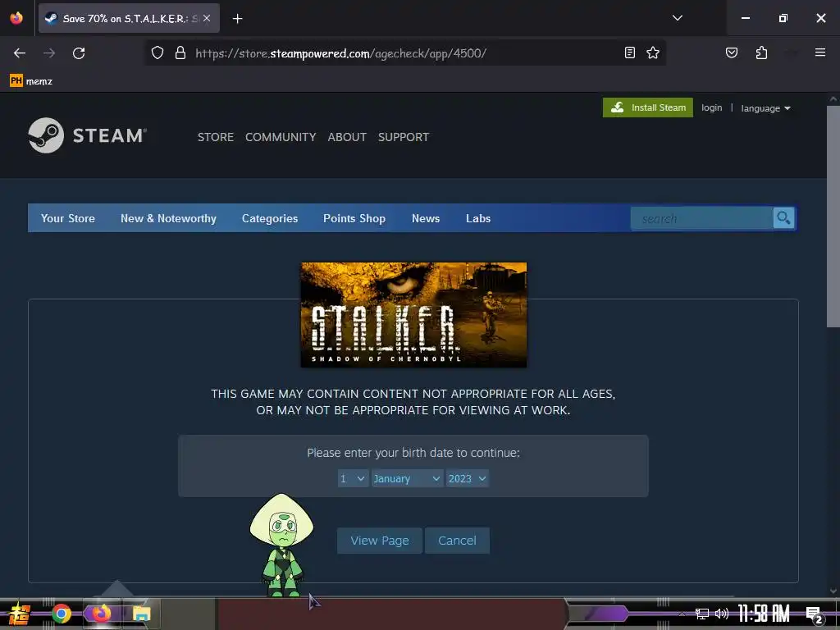Viewport: 840px width, 630px height.
Task: Click the address bar URL
Action: tap(340, 53)
